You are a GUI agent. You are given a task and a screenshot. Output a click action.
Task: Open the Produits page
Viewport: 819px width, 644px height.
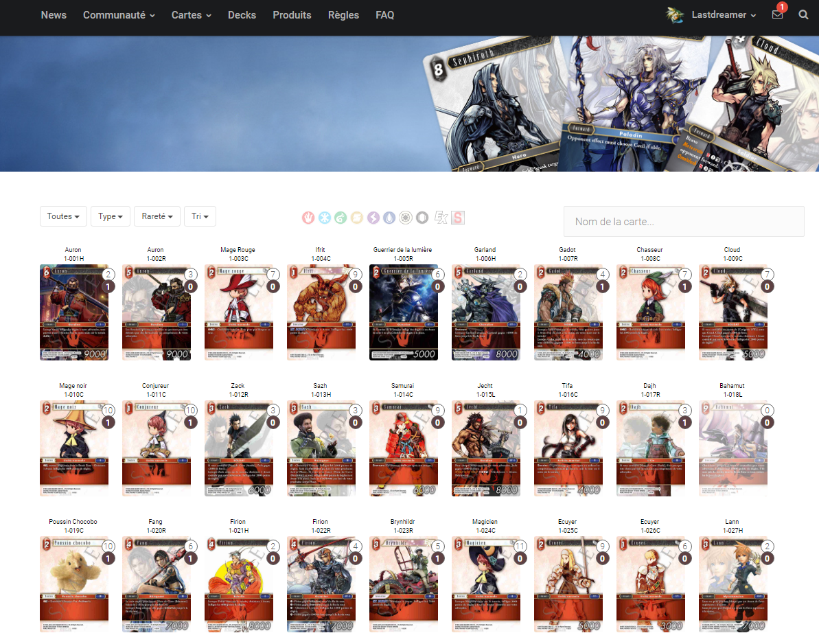click(x=292, y=15)
